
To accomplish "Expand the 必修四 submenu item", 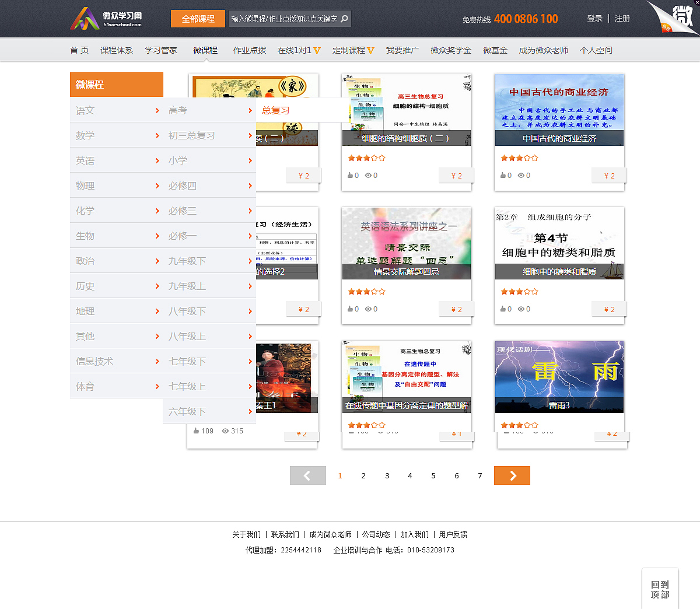I will click(209, 185).
